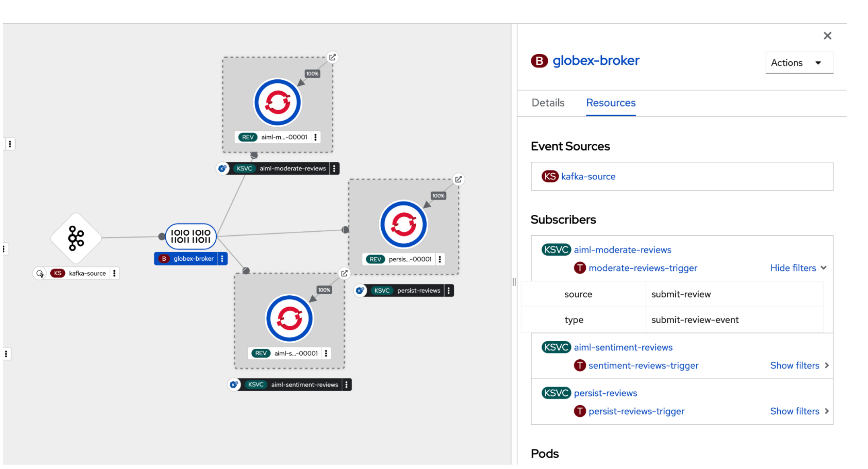Show filters for persist-reviews-trigger

click(x=799, y=411)
